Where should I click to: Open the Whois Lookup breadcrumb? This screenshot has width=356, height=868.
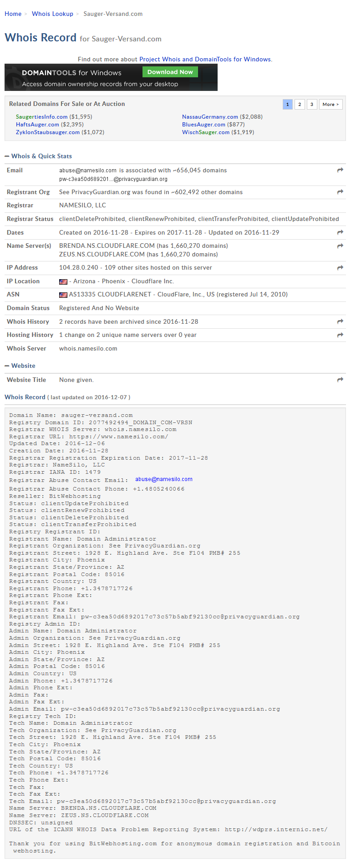(52, 14)
